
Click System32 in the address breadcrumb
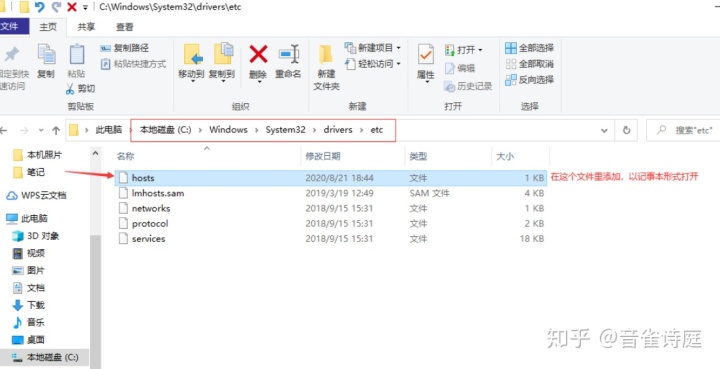(285, 130)
